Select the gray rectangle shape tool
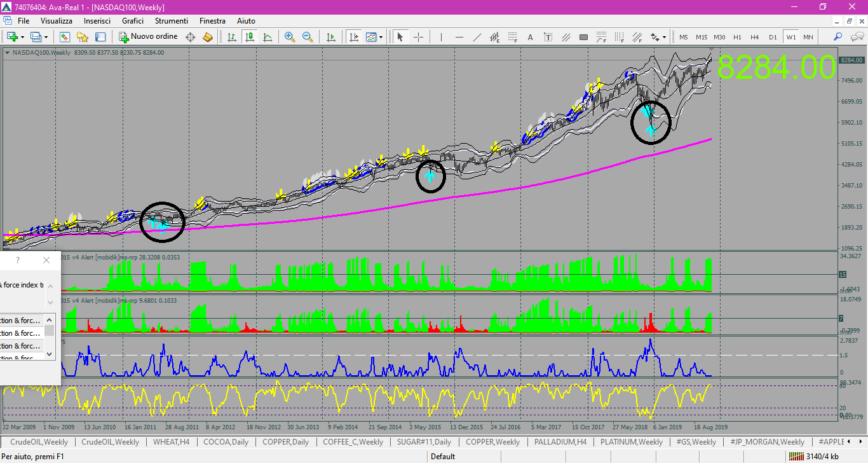 [583, 37]
